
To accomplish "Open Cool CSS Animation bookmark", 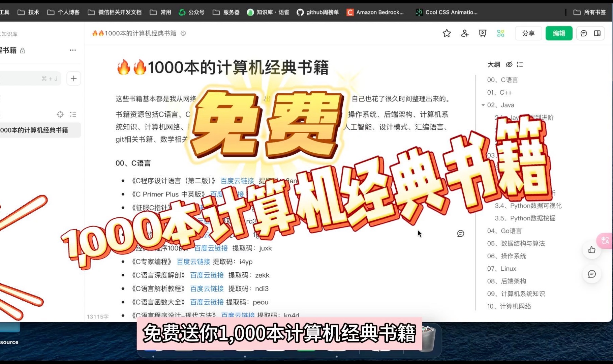I will pyautogui.click(x=447, y=12).
